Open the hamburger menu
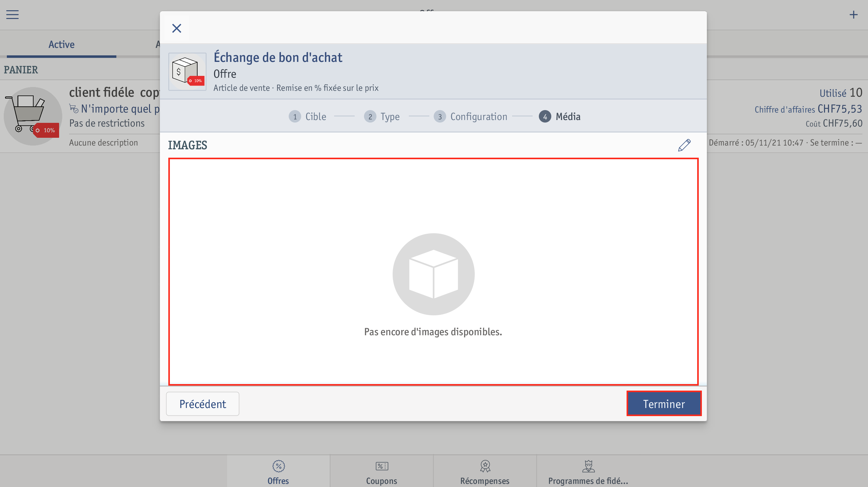868x487 pixels. tap(12, 15)
